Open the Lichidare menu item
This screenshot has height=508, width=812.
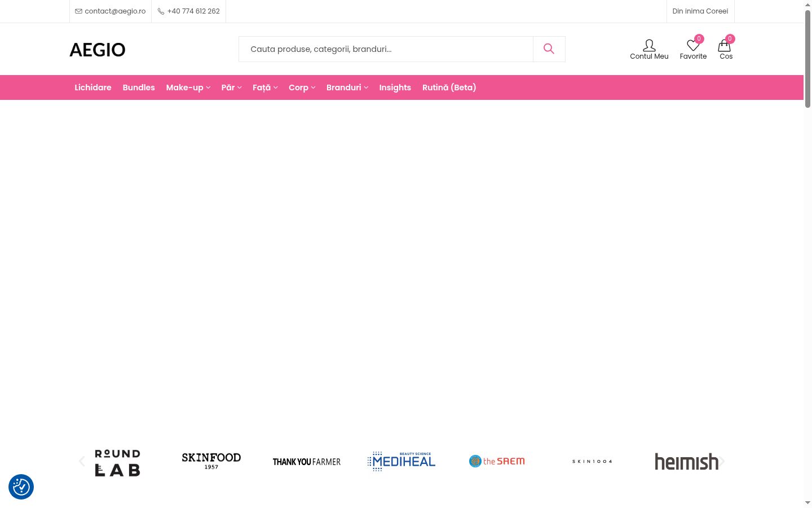click(x=93, y=87)
